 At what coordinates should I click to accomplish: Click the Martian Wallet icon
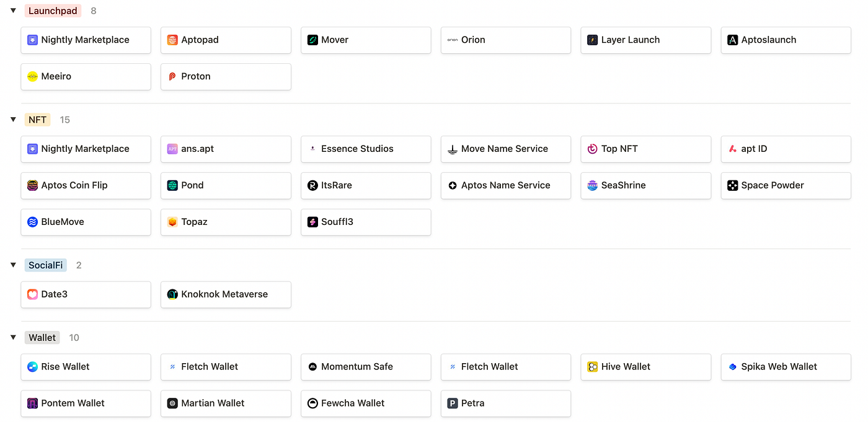click(172, 403)
